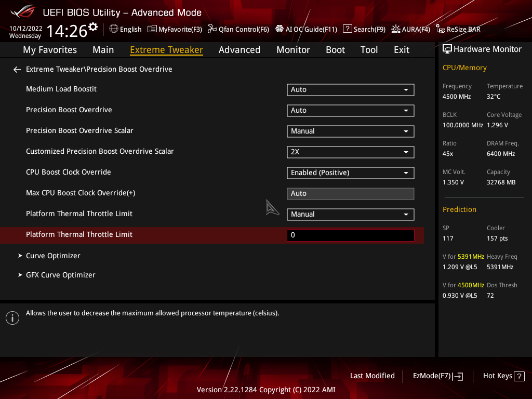Click CPU Boost Clock Override label
532x399 pixels.
(69, 172)
